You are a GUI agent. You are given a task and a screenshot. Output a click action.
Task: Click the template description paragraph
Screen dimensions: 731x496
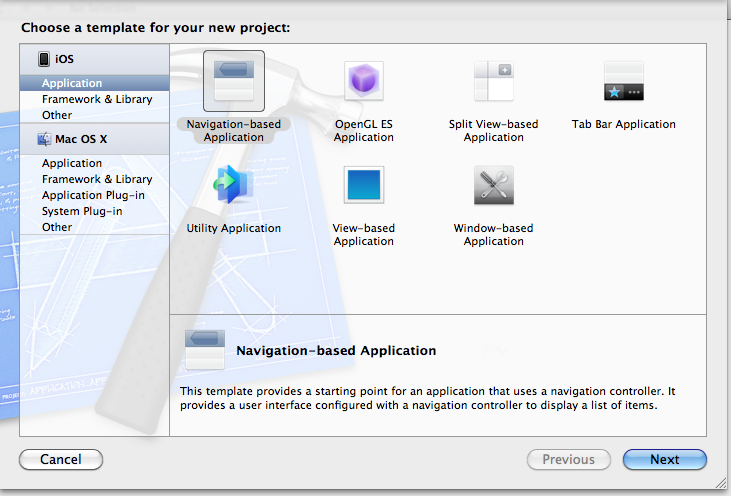click(x=428, y=398)
